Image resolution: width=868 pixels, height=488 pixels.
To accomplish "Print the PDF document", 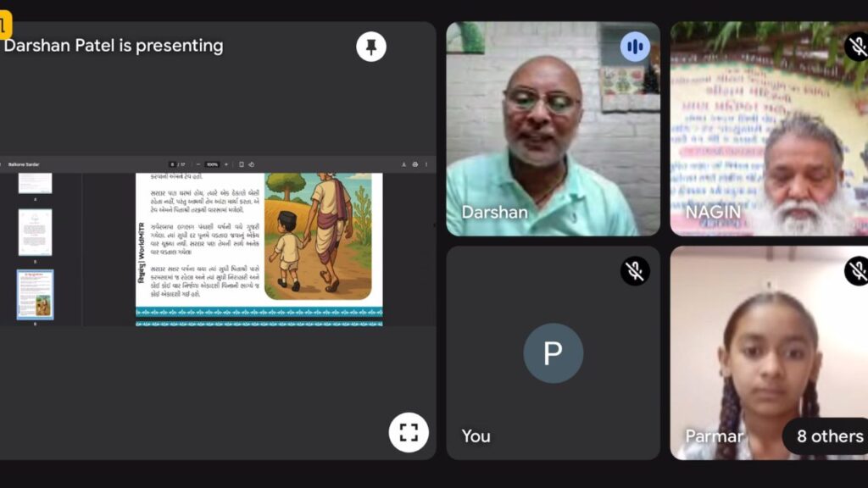I will pyautogui.click(x=415, y=164).
